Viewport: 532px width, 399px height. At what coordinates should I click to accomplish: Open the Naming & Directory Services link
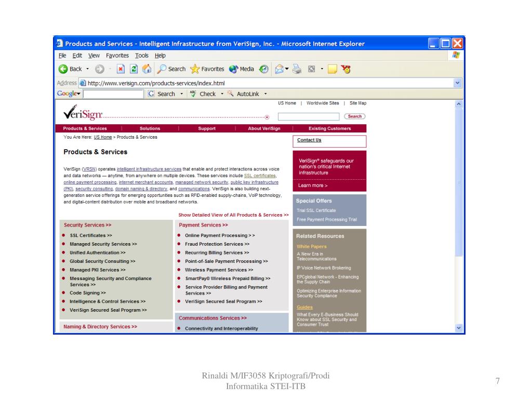(100, 327)
